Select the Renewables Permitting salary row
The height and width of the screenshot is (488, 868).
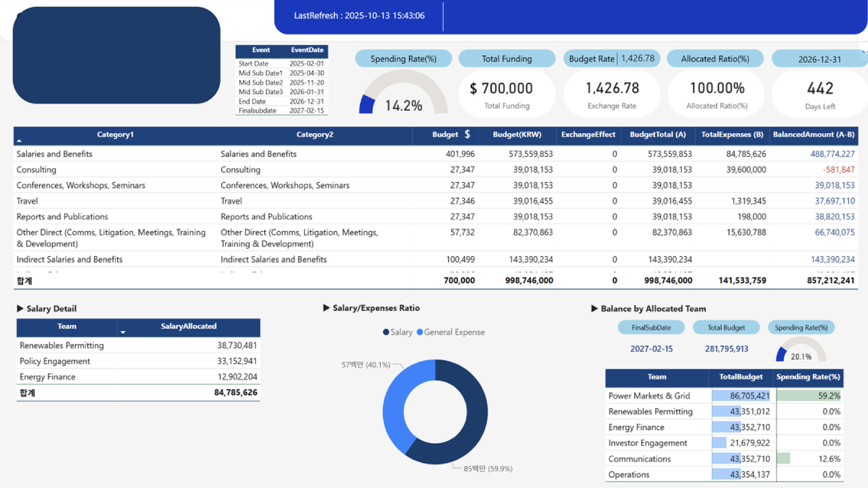pyautogui.click(x=62, y=345)
